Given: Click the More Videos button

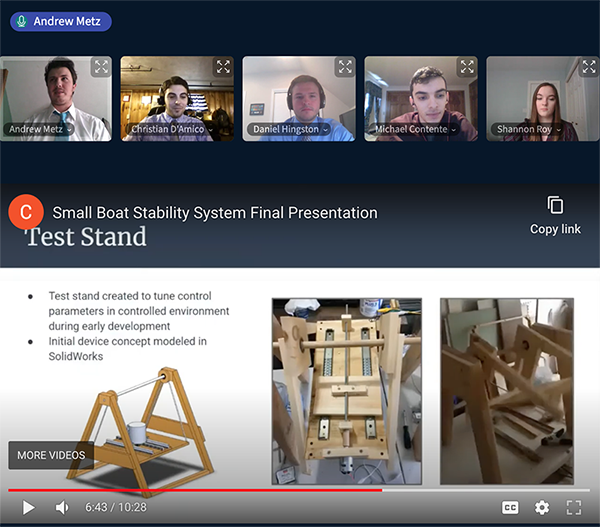Looking at the screenshot, I should 51,455.
